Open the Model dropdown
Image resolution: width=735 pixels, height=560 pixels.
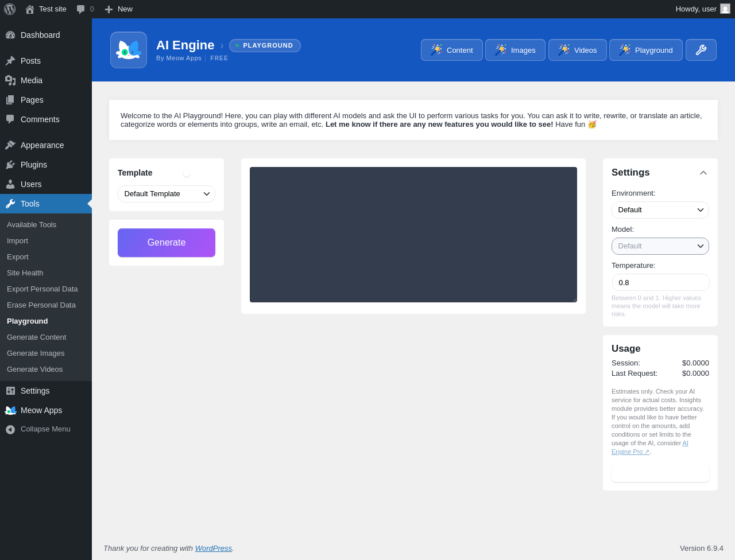[660, 246]
